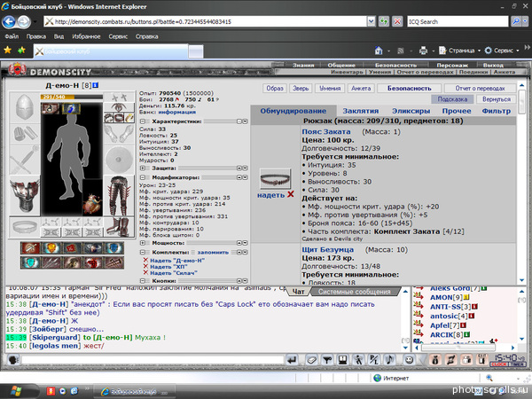Open the Избранное menu
The width and height of the screenshot is (532, 399).
86,36
